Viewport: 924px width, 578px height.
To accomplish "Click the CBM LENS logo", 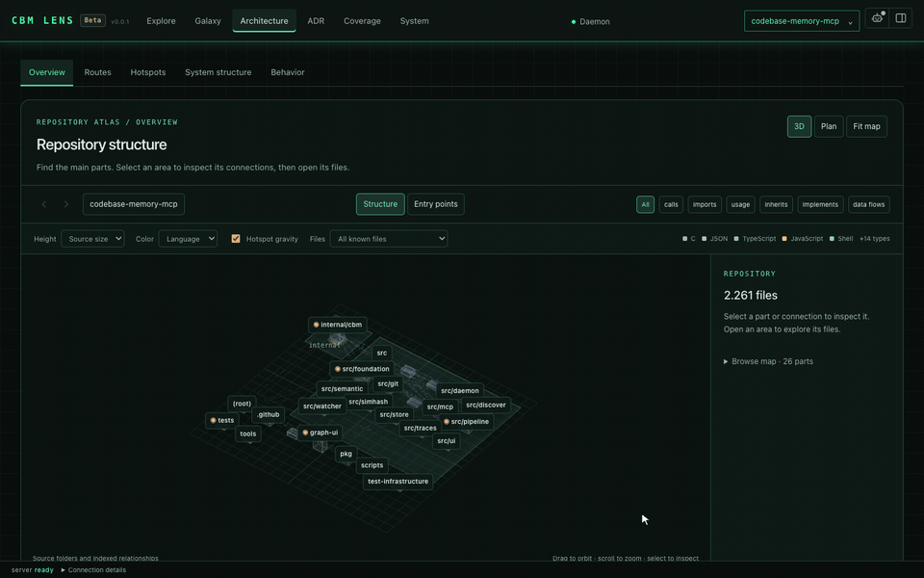I will [42, 20].
